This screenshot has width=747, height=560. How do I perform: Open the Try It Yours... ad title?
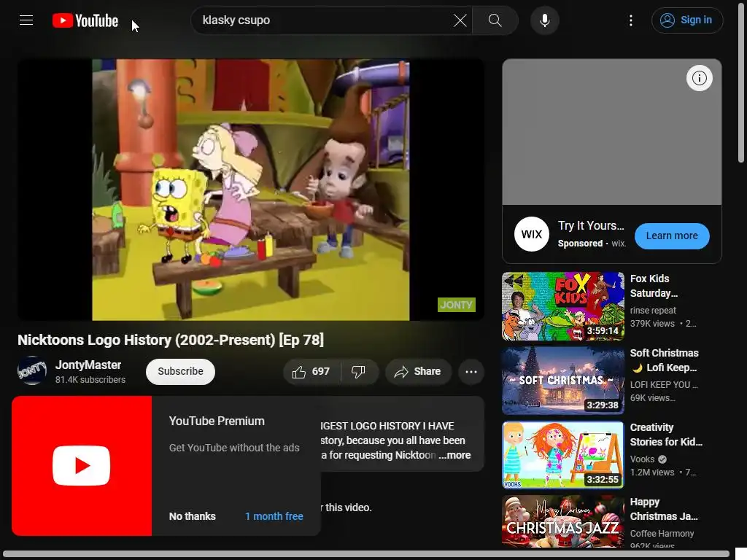[591, 226]
